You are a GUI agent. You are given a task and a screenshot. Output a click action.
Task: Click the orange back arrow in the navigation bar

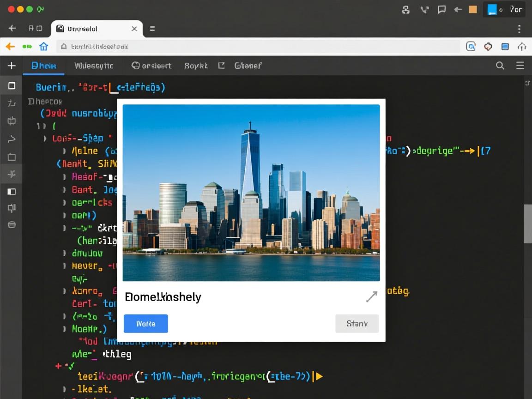point(10,46)
